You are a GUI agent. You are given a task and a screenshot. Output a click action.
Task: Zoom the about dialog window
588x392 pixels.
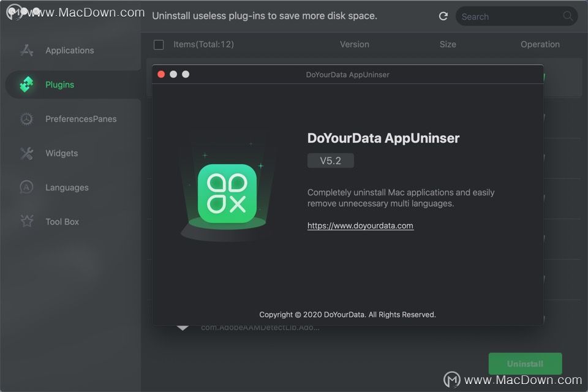tap(186, 74)
